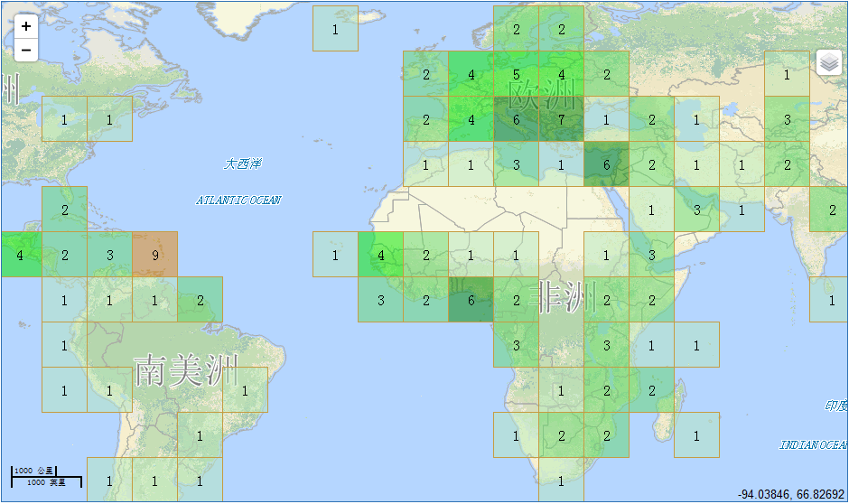Click the 大西洋 ocean label
The height and width of the screenshot is (504, 849).
242,163
